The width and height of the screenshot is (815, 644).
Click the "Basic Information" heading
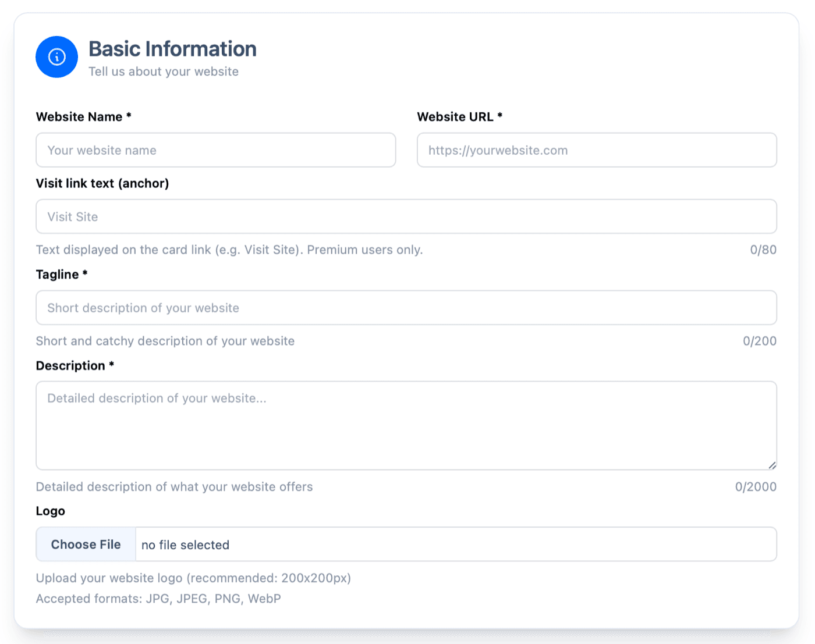tap(172, 49)
